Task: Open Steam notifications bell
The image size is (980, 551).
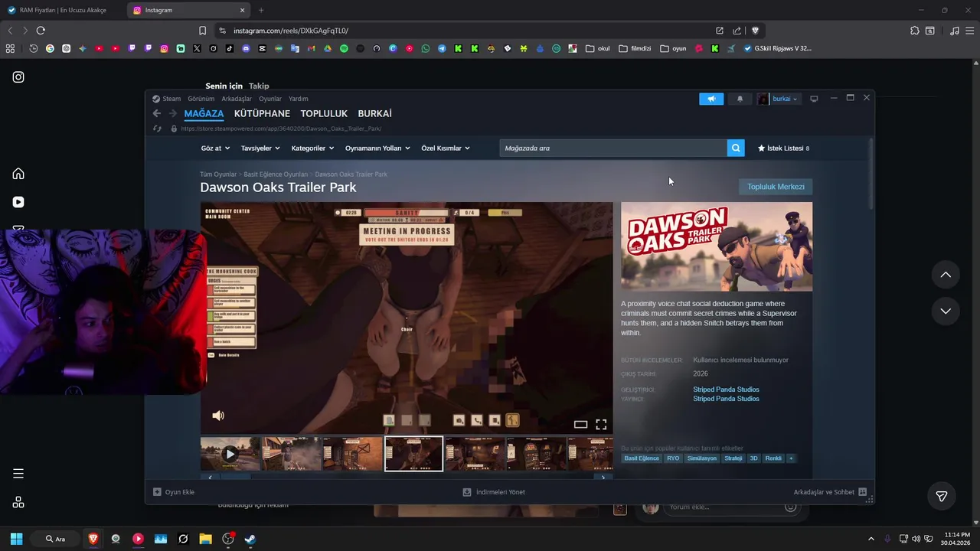Action: click(740, 99)
